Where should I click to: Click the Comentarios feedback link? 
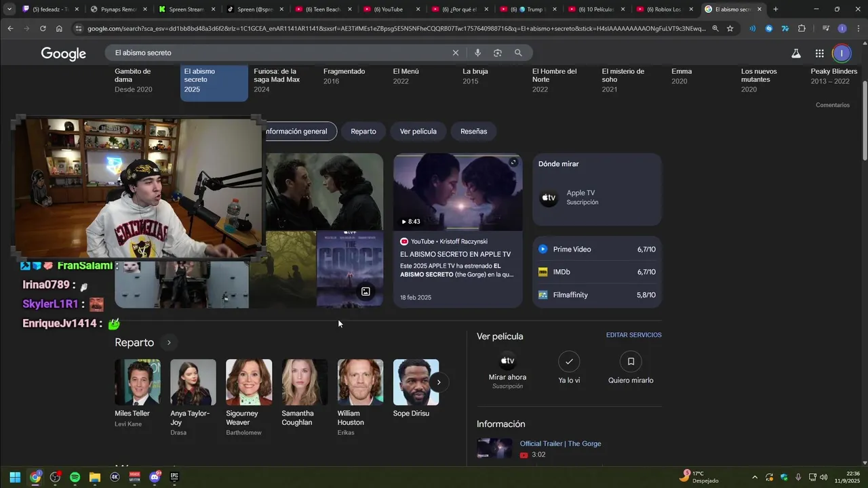[832, 105]
